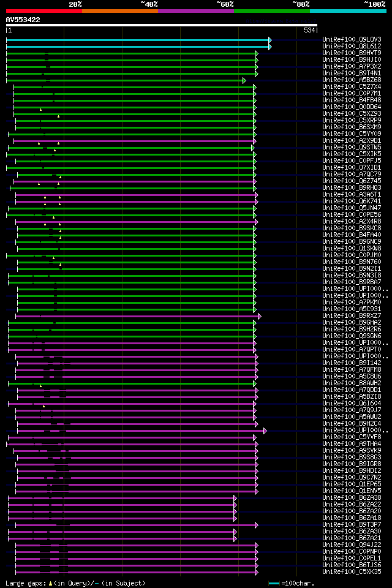Open the UniRef100_C5XZ93 entry
Viewport: 392px width, 588px height.
click(x=352, y=114)
